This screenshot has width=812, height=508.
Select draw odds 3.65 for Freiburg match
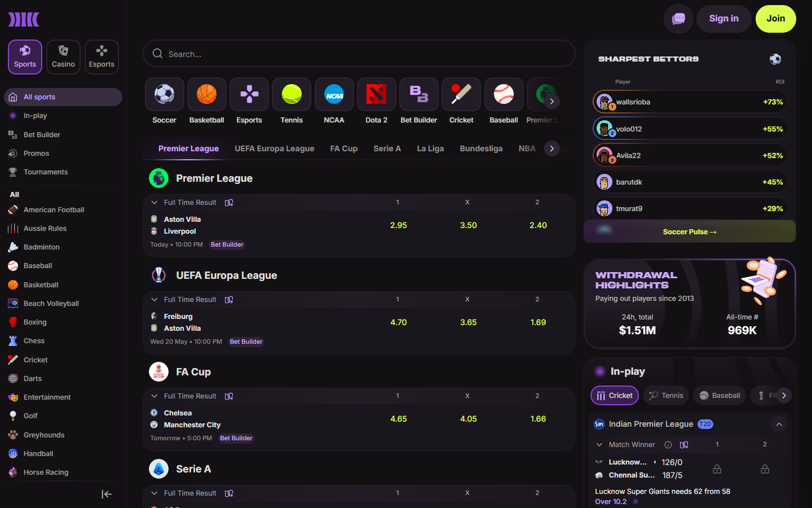[x=468, y=322]
